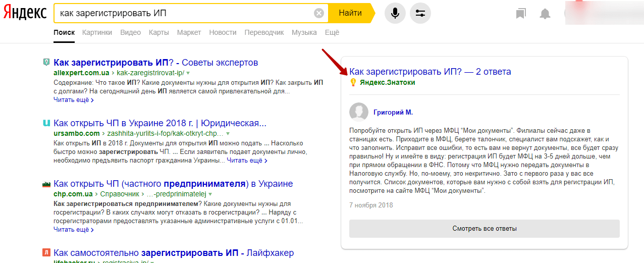Click the allexpert.com.ua favicon
Viewport: 644px width, 263px height.
click(x=46, y=63)
